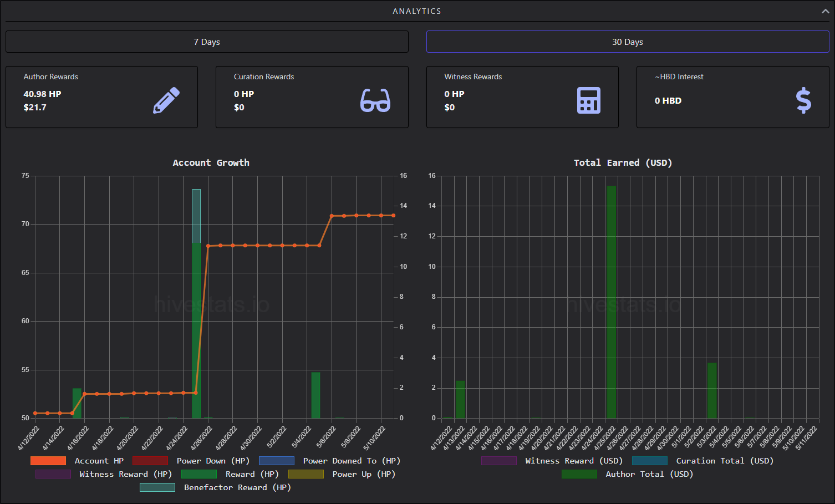Switch to the 7 Days view
Viewport: 835px width, 504px height.
pos(207,42)
